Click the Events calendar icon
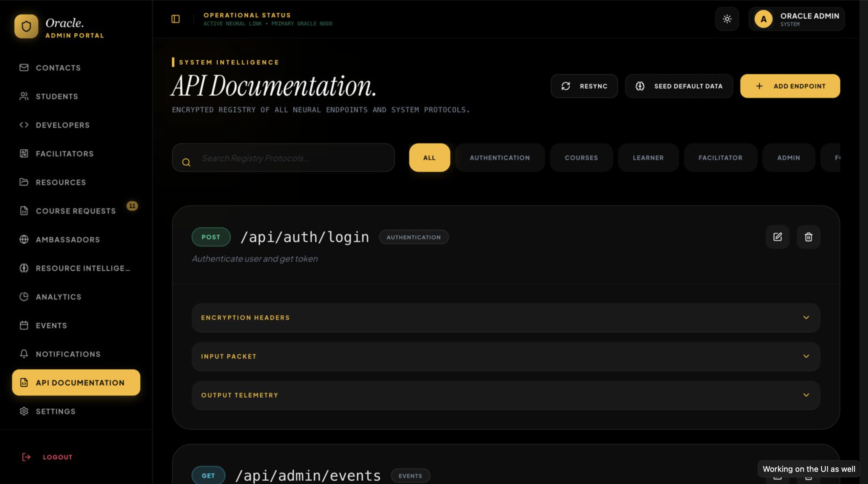868x484 pixels. pos(24,326)
